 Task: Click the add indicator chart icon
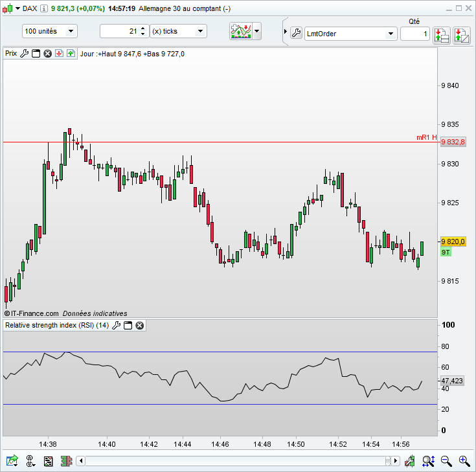[x=241, y=31]
